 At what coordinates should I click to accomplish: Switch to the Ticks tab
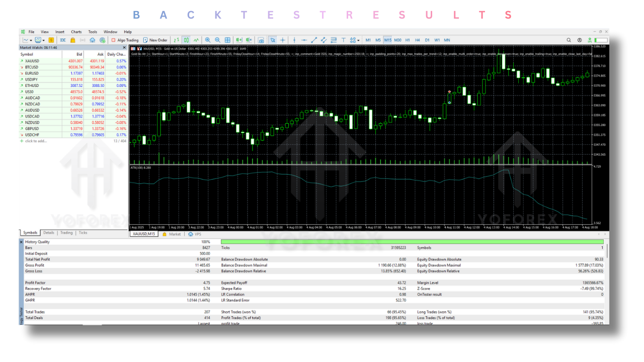click(83, 233)
